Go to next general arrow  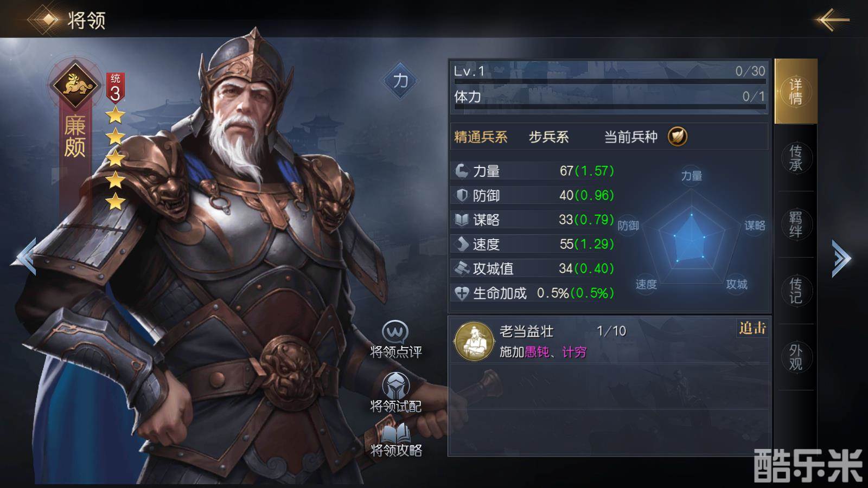coord(841,258)
